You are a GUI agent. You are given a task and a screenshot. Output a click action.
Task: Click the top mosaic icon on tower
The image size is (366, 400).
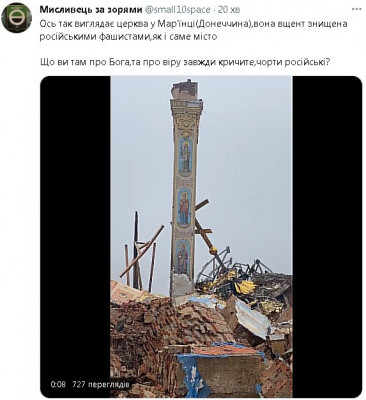point(186,157)
